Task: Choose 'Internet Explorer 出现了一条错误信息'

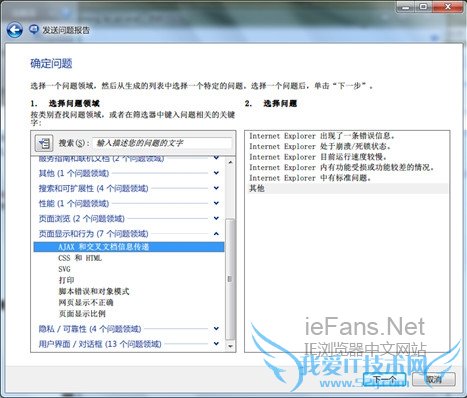Action: click(x=347, y=136)
